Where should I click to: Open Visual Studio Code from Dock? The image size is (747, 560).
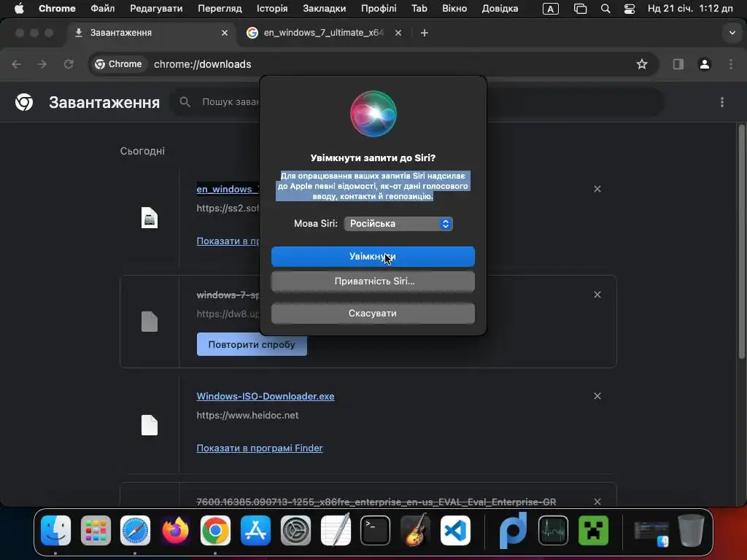point(455,530)
